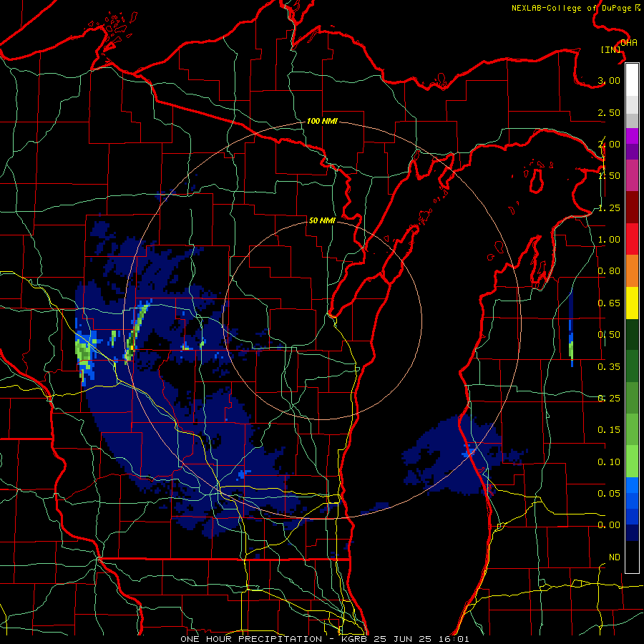Click the light blue 0.05 legend swatch
Image resolution: width=644 pixels, height=644 pixels.
point(632,485)
